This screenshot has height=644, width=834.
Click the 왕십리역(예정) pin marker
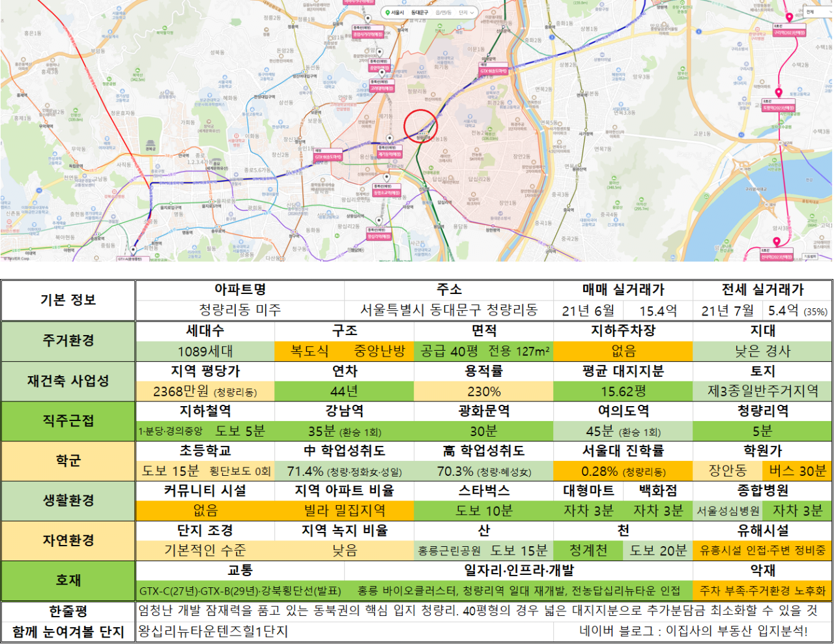tap(379, 220)
